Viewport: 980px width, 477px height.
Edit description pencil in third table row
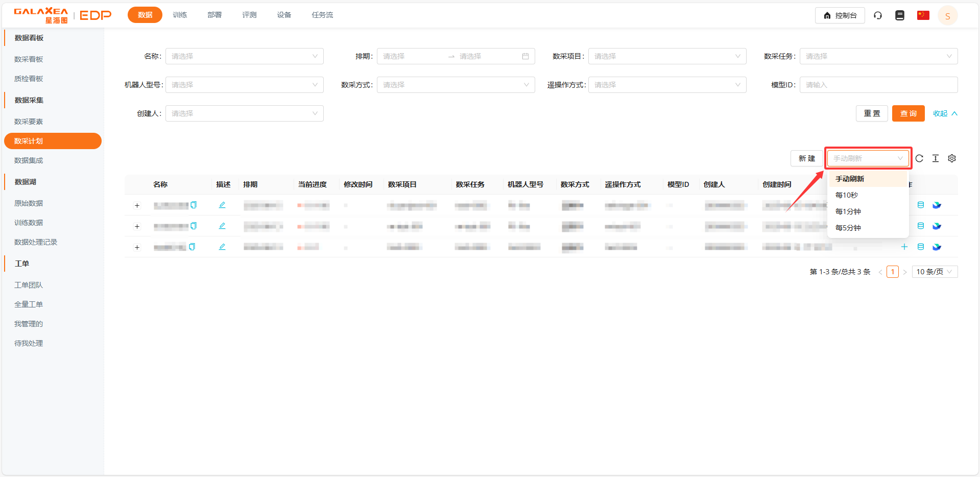click(x=222, y=247)
